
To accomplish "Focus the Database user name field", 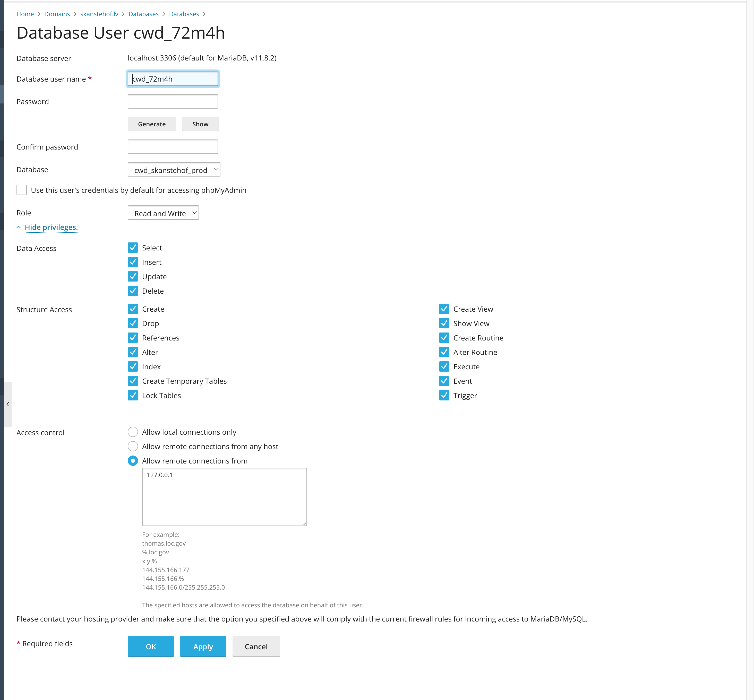I will [x=173, y=79].
